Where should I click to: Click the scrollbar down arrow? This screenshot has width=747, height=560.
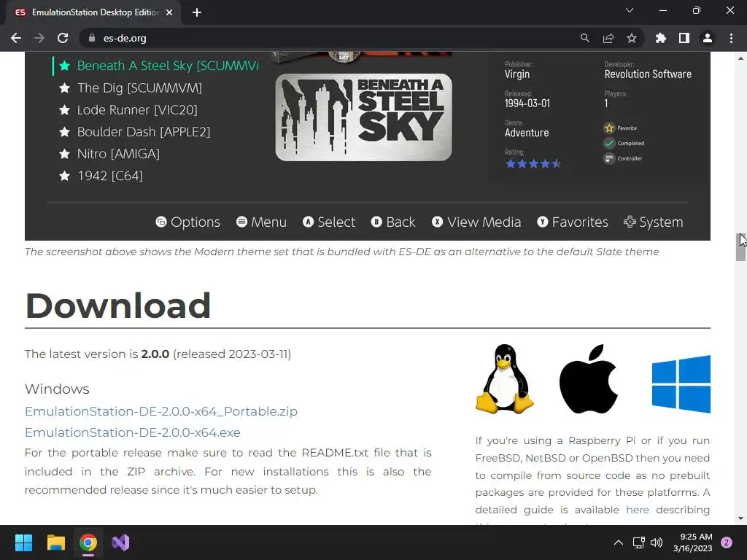tap(740, 518)
